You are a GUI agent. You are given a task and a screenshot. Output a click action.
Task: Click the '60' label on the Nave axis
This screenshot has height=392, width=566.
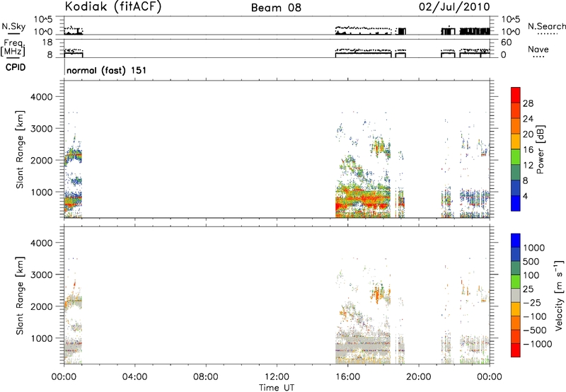[506, 42]
